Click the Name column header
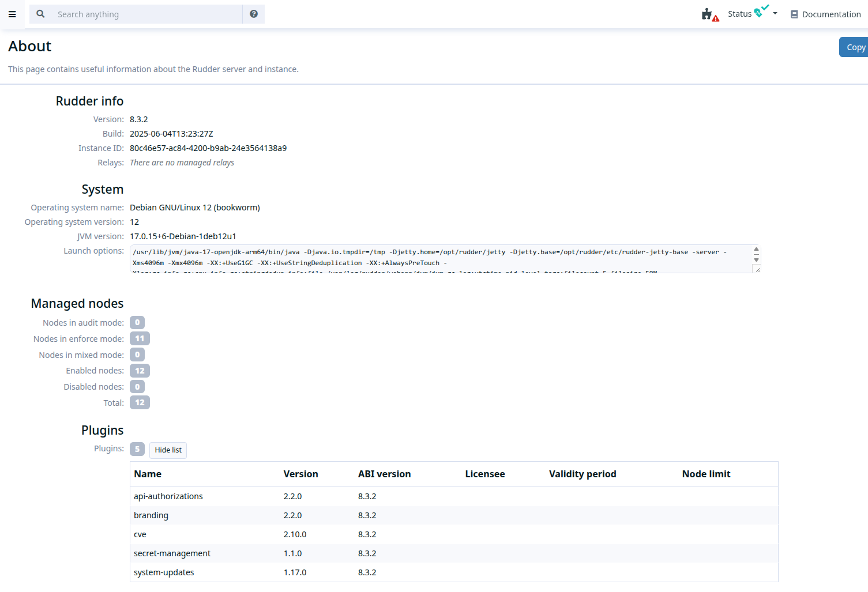Image resolution: width=868 pixels, height=592 pixels. click(148, 474)
